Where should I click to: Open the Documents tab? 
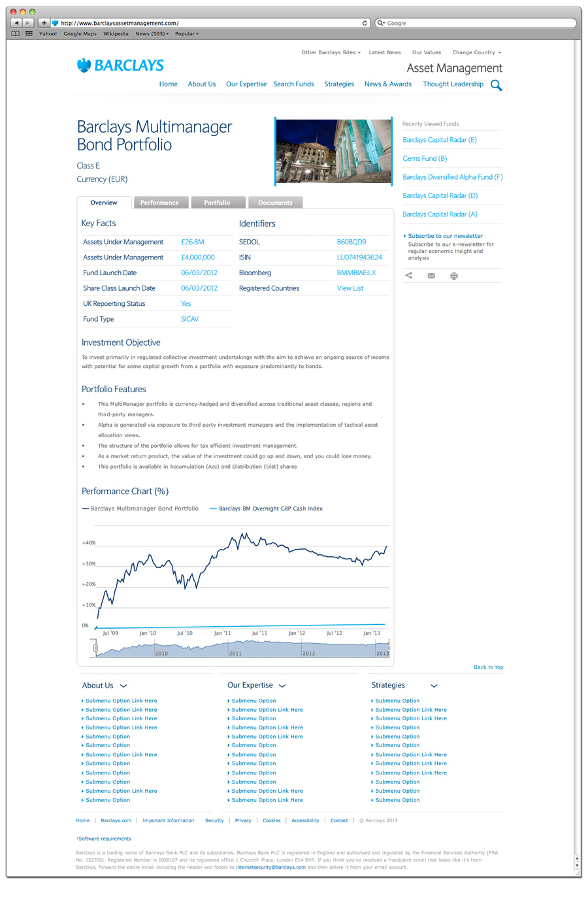point(275,203)
